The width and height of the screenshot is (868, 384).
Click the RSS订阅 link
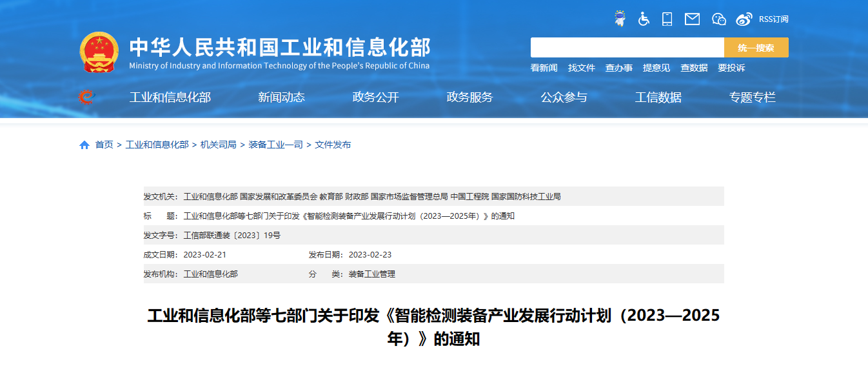click(773, 19)
